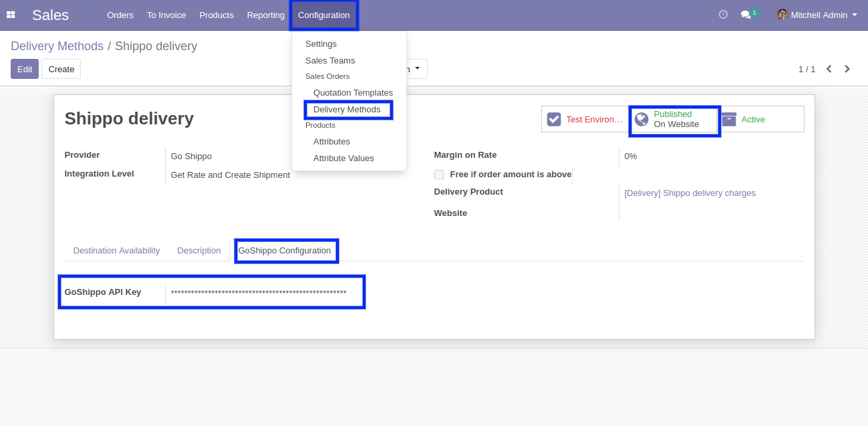Open the activities clock icon
Viewport: 868px width, 426px height.
[723, 15]
